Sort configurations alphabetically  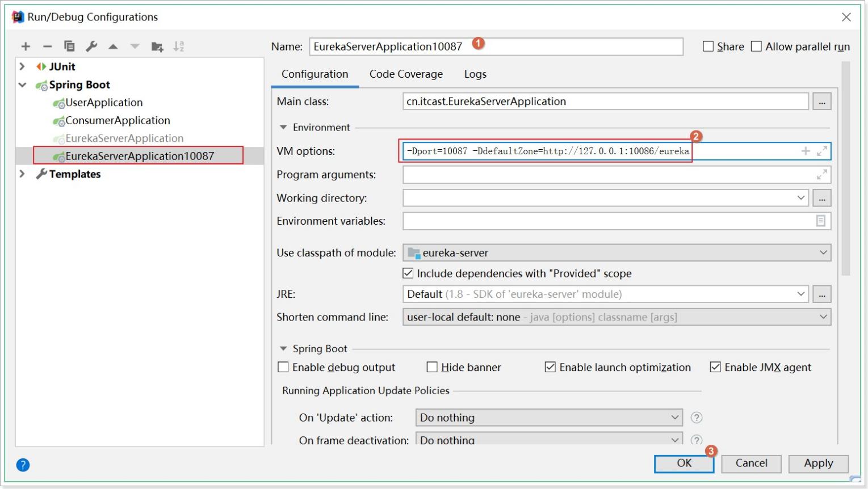(x=179, y=47)
